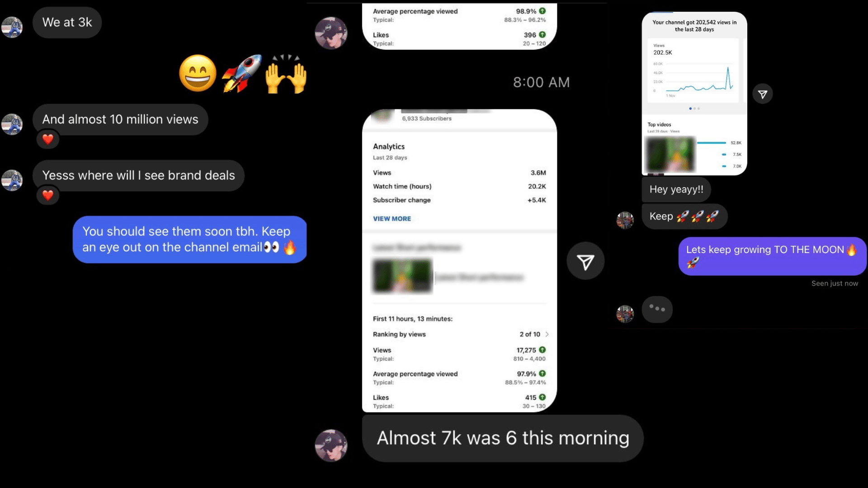Click the heart reaction under 'And almost 10 million views'
The image size is (868, 488).
48,139
